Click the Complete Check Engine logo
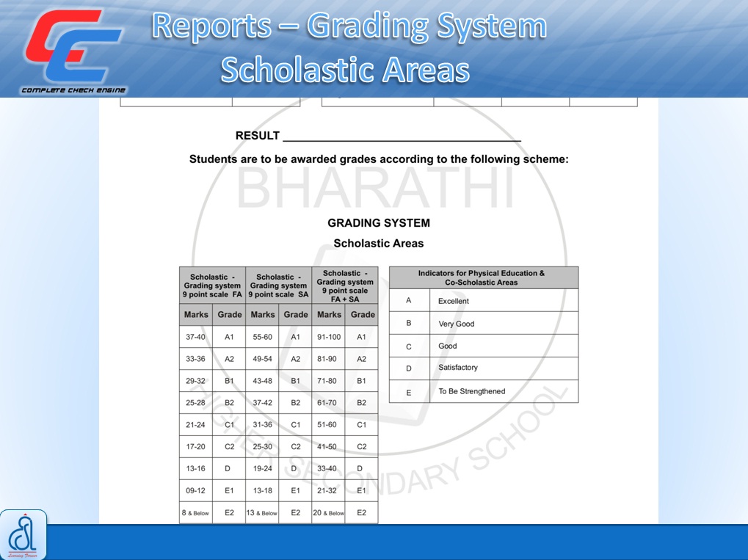This screenshot has width=748, height=560. (73, 51)
